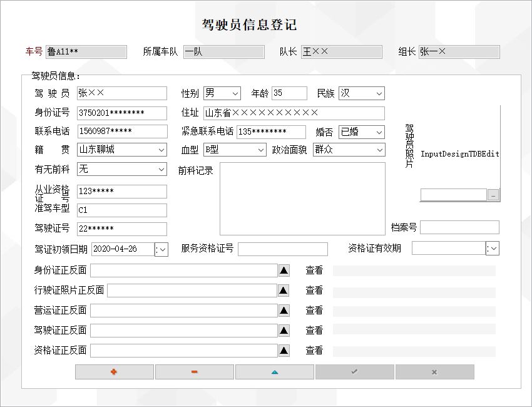Click the 档案号 input field
This screenshot has height=407, width=532.
(460, 227)
